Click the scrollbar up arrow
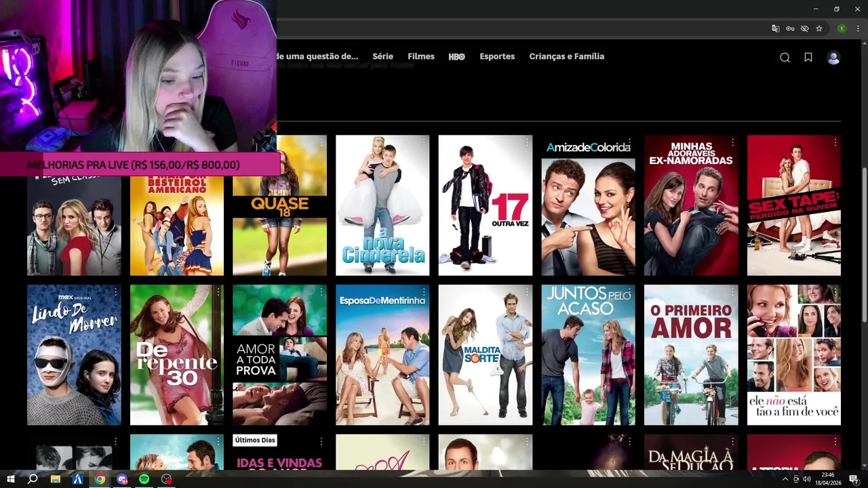 (x=864, y=43)
